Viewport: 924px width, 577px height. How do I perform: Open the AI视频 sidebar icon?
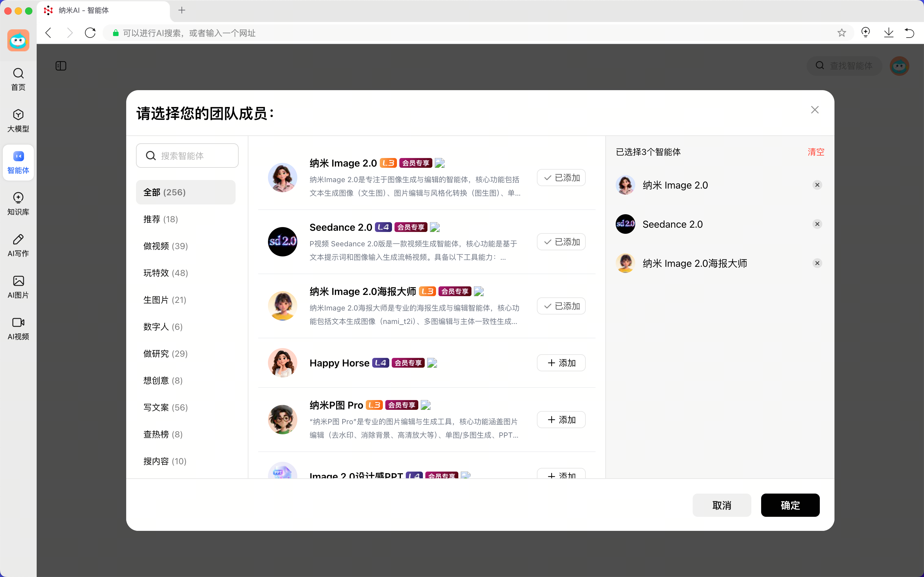(18, 329)
